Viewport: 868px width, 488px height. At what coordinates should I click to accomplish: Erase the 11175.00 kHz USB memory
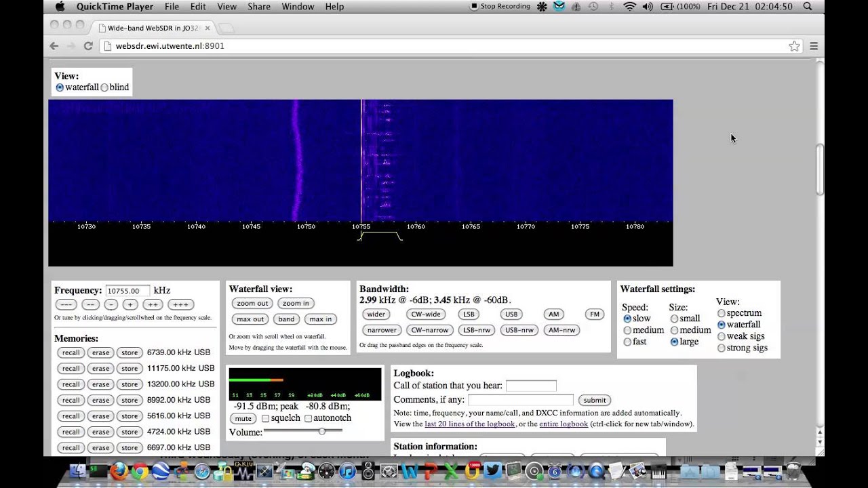click(x=100, y=369)
